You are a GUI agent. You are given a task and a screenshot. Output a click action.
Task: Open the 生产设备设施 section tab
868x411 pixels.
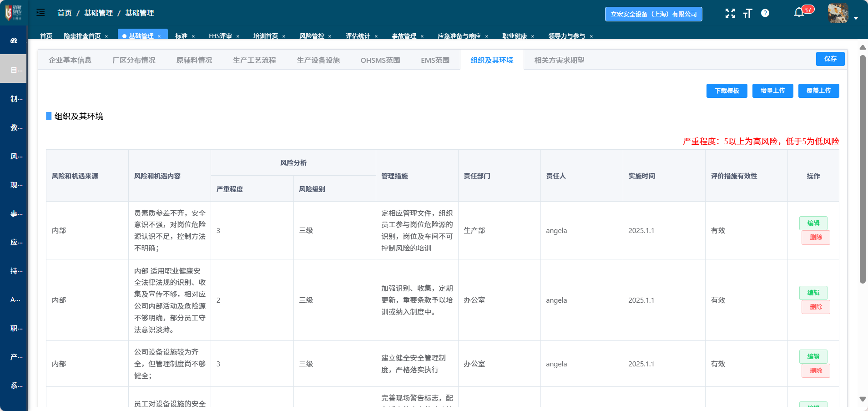(x=318, y=60)
